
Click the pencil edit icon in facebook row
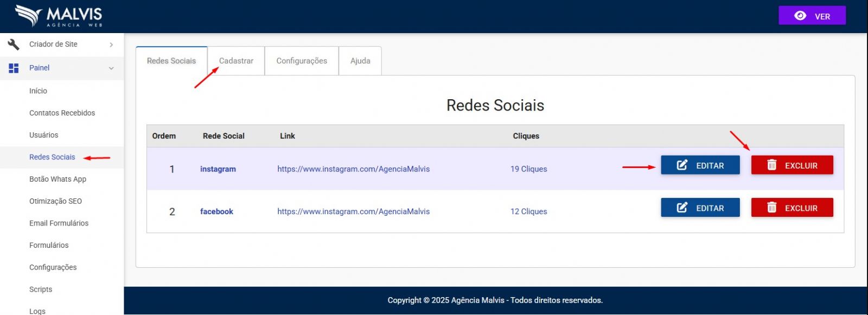point(682,208)
